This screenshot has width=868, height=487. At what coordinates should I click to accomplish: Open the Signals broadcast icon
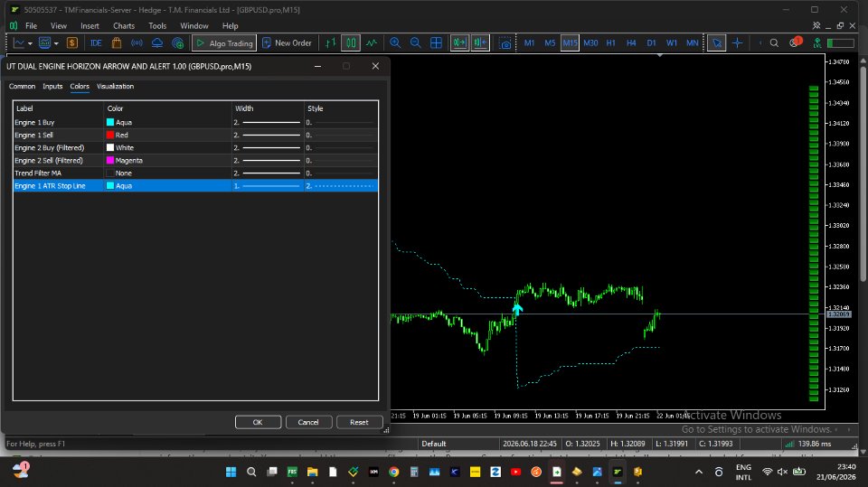coord(137,42)
